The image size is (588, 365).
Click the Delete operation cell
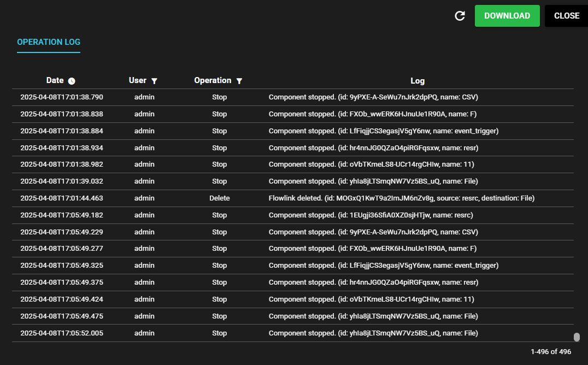(x=219, y=198)
